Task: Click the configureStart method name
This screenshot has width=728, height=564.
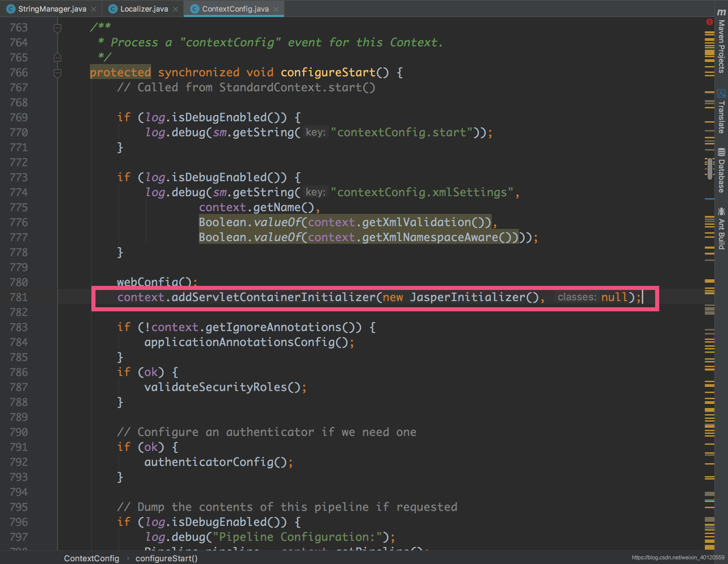Action: click(x=328, y=72)
